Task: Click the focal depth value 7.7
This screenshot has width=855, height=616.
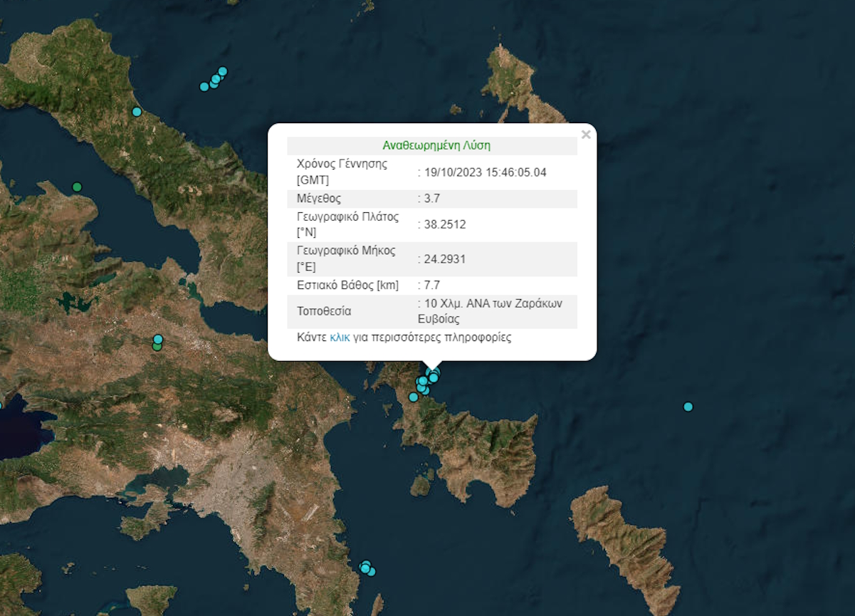Action: [x=431, y=286]
